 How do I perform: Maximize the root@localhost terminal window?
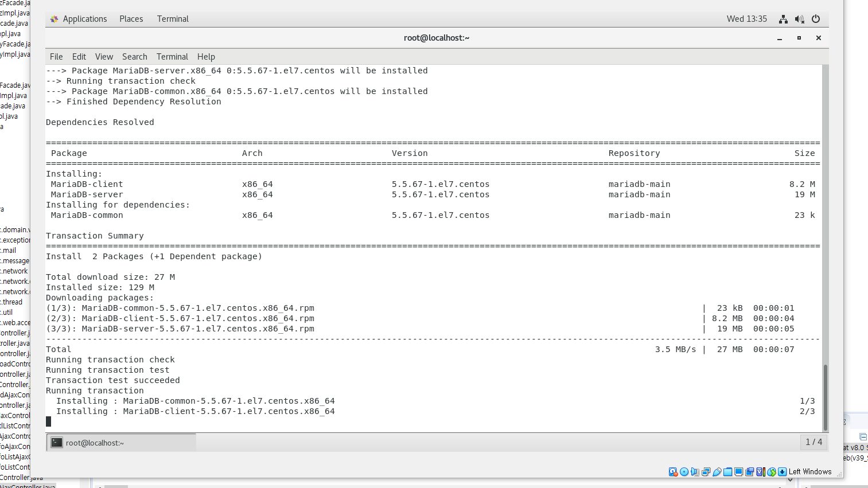pyautogui.click(x=799, y=38)
